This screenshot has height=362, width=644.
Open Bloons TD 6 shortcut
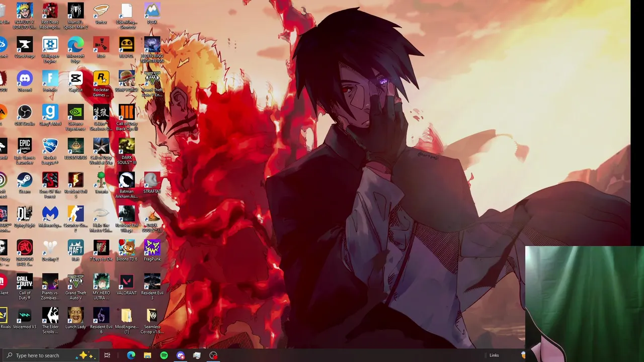coord(126,251)
